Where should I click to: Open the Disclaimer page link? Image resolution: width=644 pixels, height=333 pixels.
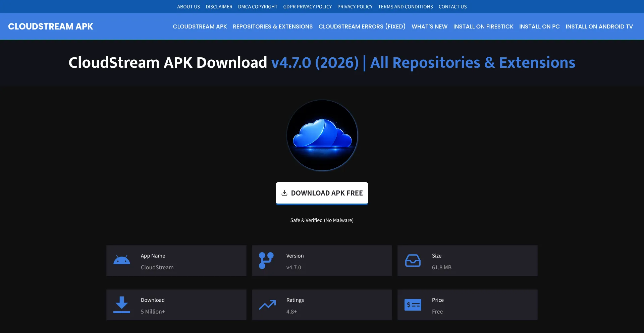(219, 7)
